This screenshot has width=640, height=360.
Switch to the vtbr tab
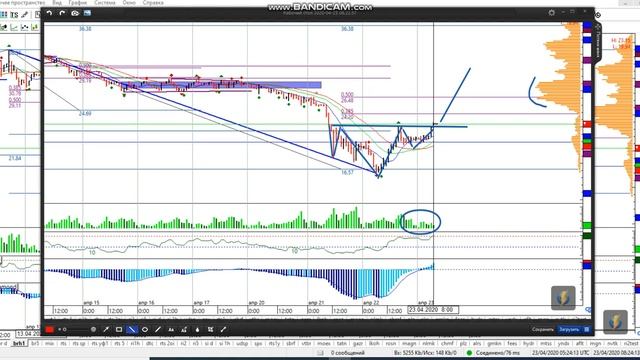pos(307,344)
